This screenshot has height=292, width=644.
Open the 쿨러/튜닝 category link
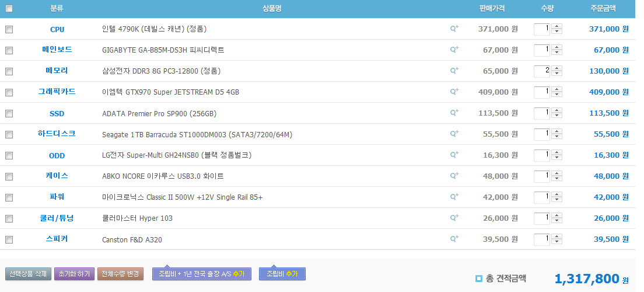tap(57, 218)
